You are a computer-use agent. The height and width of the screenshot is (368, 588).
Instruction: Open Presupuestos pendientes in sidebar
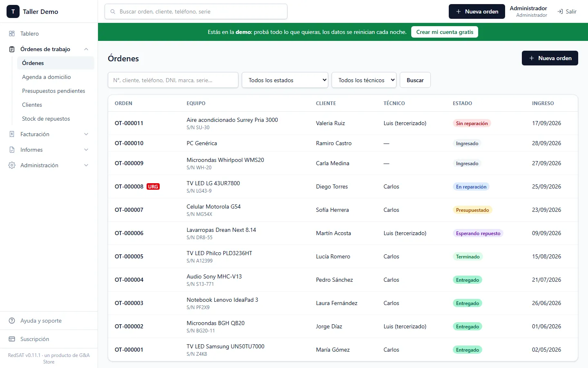click(53, 91)
